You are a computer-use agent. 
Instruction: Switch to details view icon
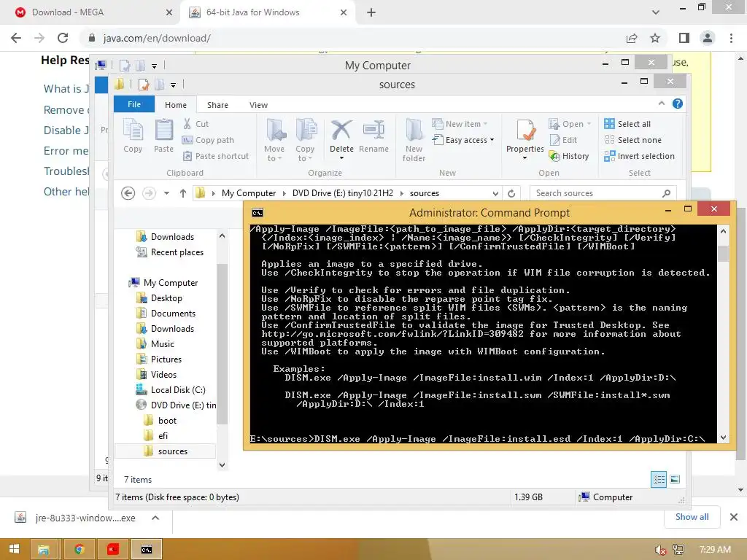659,479
